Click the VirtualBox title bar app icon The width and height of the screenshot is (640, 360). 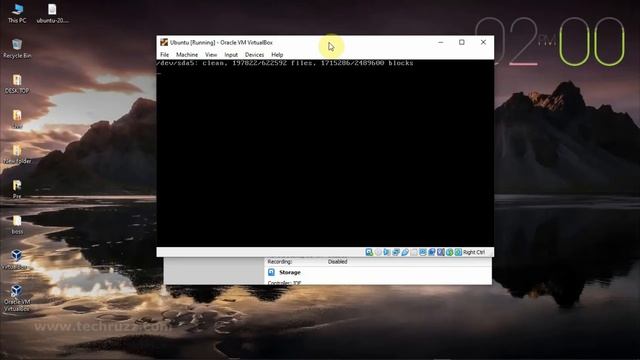click(164, 42)
